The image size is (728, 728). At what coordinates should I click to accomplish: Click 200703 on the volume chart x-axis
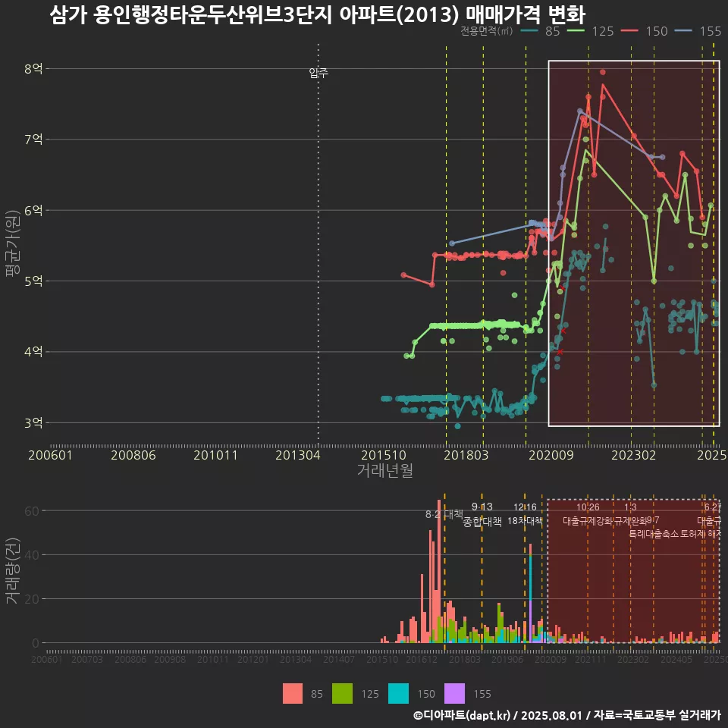(x=86, y=659)
